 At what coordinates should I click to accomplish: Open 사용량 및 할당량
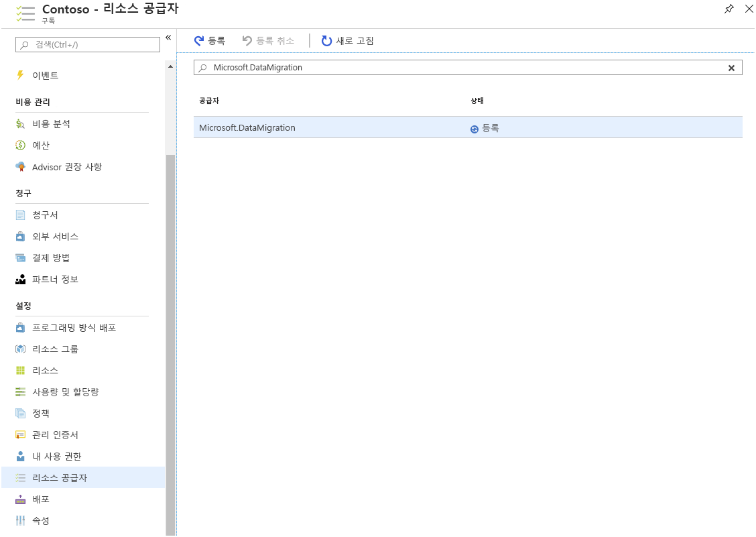point(66,392)
